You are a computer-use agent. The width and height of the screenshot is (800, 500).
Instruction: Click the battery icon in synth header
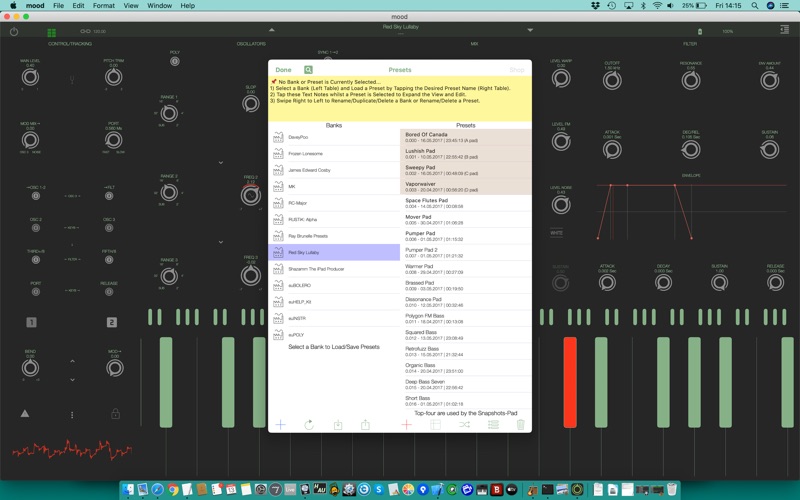(700, 32)
